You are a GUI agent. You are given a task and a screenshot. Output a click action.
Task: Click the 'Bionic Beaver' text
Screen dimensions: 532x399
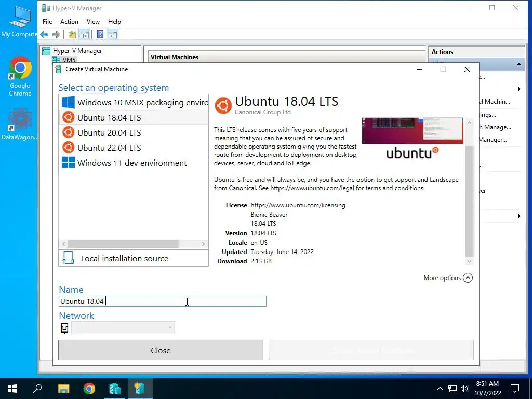269,215
